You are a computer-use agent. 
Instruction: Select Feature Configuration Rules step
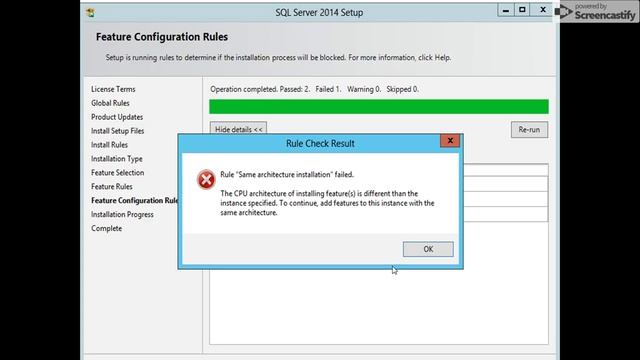point(135,200)
